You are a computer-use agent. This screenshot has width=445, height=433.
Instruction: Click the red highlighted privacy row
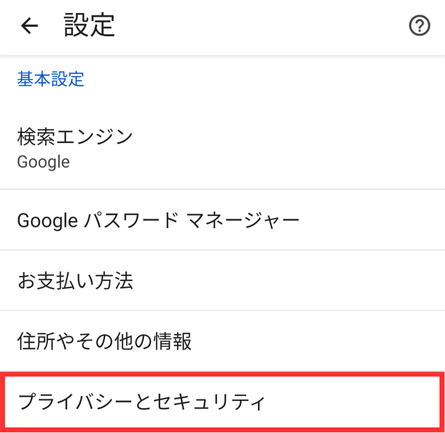pyautogui.click(x=222, y=402)
